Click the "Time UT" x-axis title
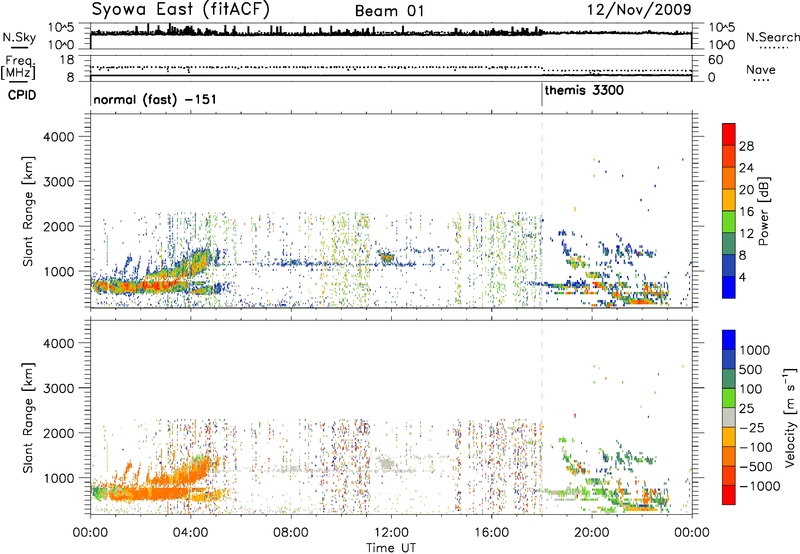Screen dimensions: 800x554 [x=391, y=548]
